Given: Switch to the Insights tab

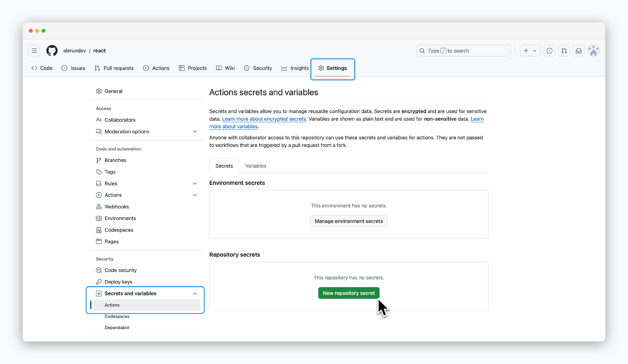Looking at the screenshot, I should pos(295,68).
